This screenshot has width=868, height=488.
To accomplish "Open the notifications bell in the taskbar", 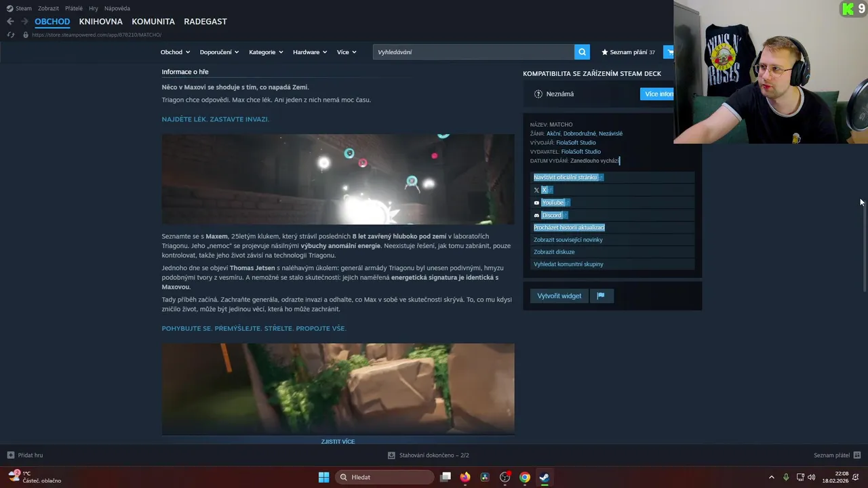I will coord(855,477).
